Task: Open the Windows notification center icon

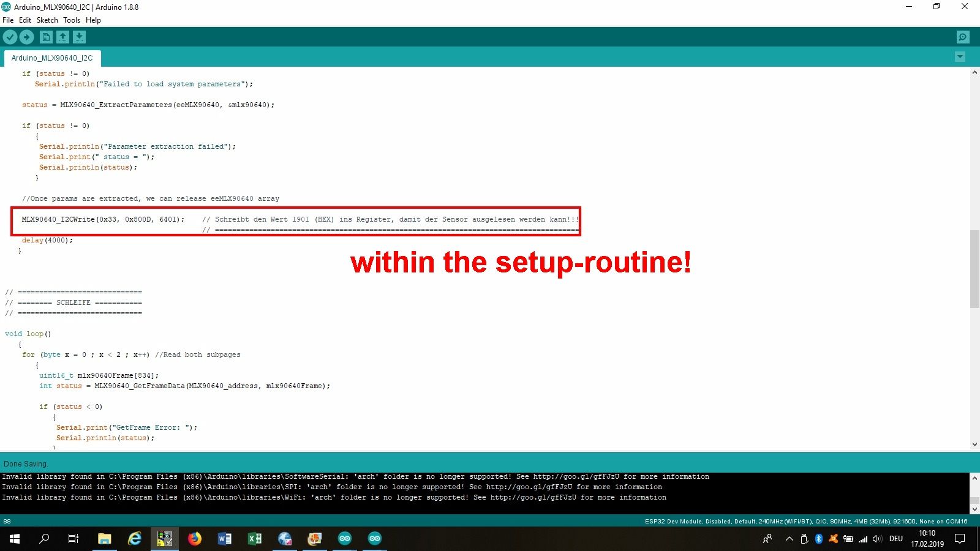Action: pos(960,539)
